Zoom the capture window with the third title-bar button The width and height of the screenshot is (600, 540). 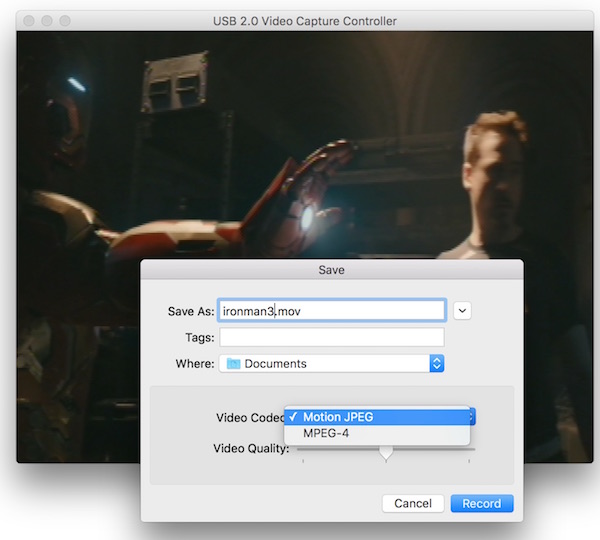[x=65, y=21]
